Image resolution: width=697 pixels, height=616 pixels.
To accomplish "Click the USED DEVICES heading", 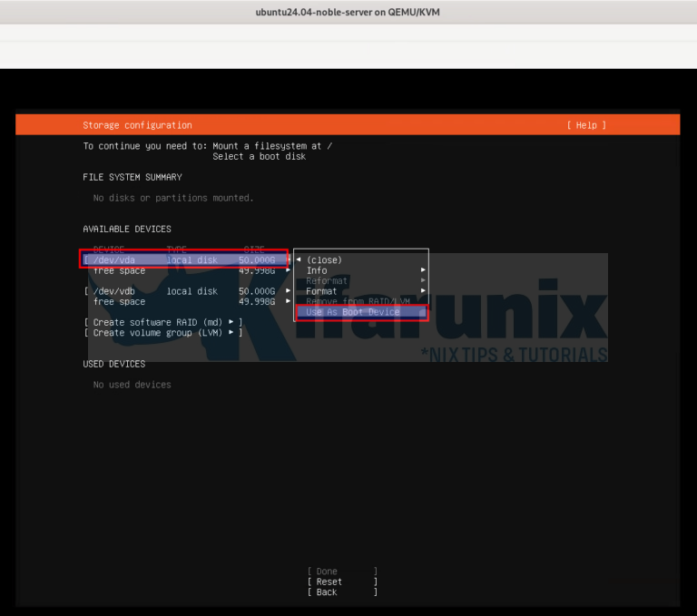I will (x=114, y=364).
